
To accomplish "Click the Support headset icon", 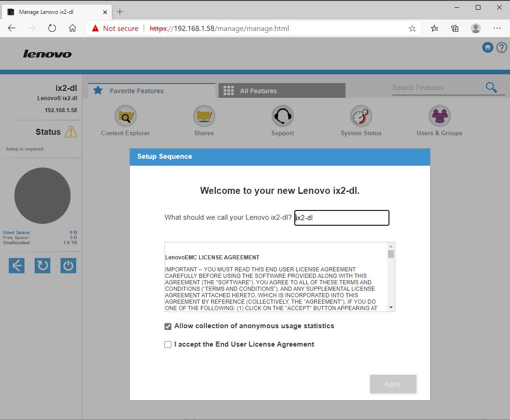I will [x=282, y=116].
